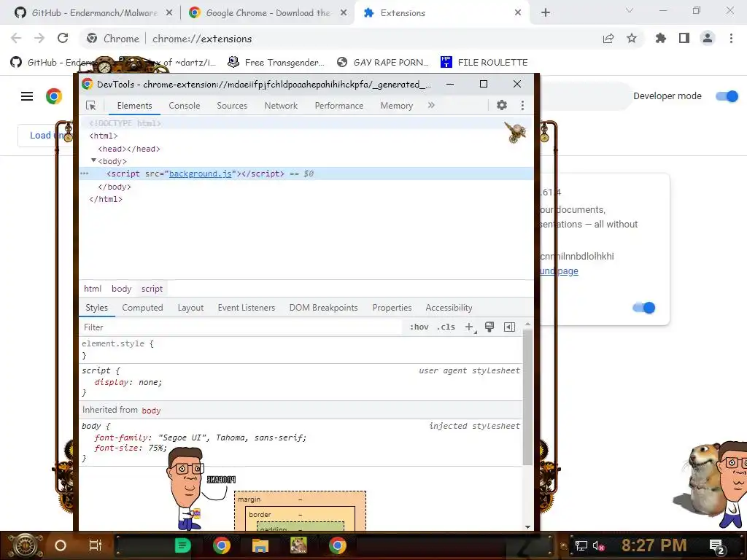Toggle the extension enable switch
This screenshot has width=747, height=560.
pos(643,308)
